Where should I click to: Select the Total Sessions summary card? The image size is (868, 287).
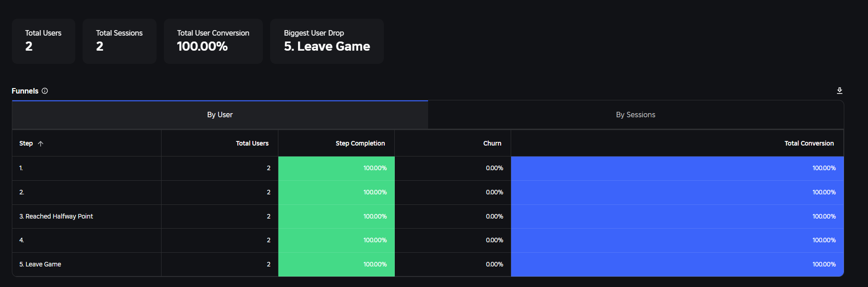pyautogui.click(x=119, y=41)
